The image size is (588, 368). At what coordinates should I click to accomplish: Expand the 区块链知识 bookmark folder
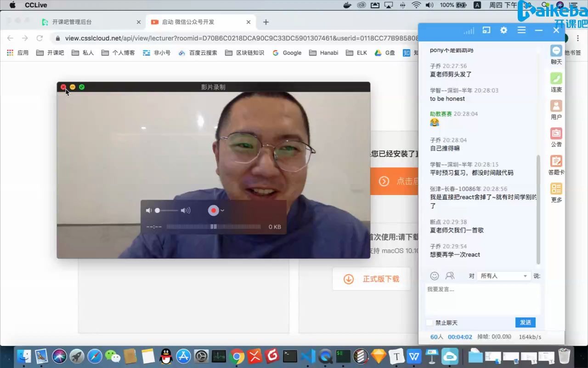coord(244,53)
